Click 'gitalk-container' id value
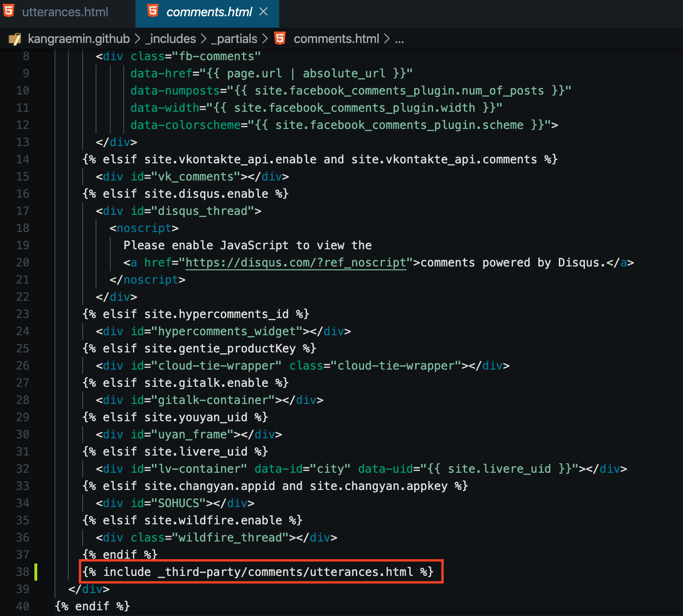The image size is (683, 616). (x=213, y=400)
